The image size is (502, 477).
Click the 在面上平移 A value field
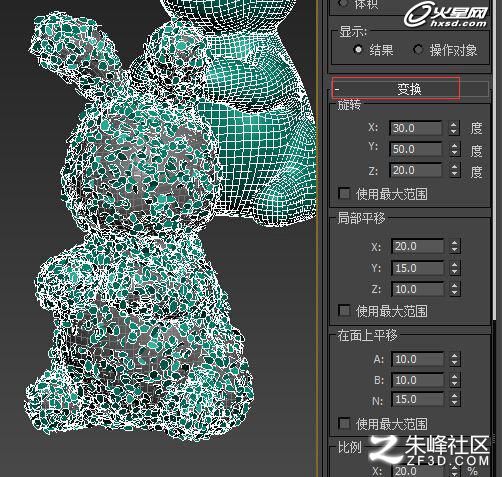418,359
